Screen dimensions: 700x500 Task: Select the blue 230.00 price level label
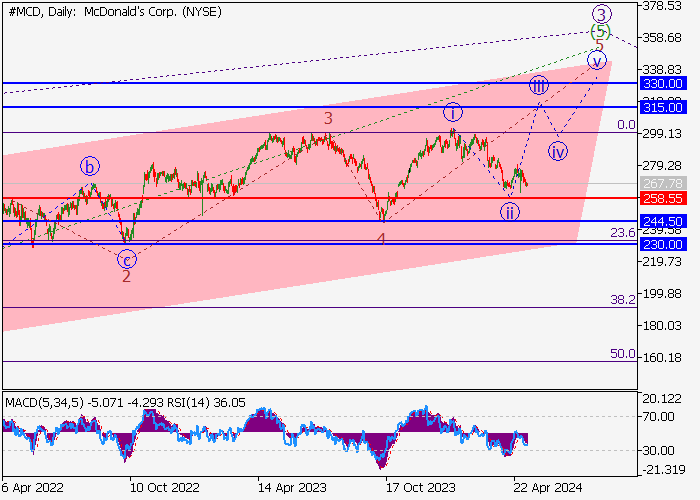pyautogui.click(x=663, y=245)
